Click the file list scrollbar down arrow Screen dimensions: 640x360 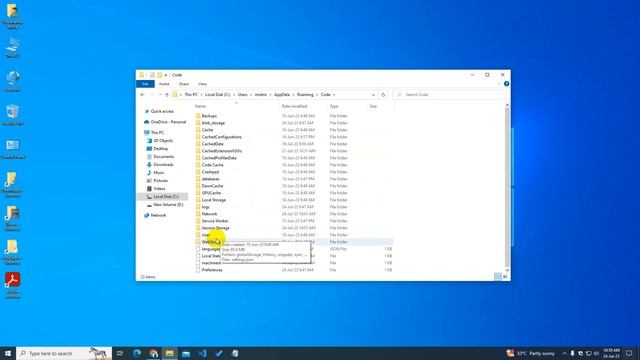tap(507, 270)
